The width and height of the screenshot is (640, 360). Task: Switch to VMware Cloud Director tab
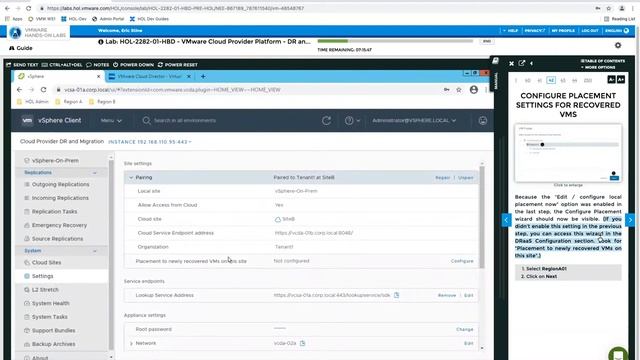pyautogui.click(x=149, y=76)
